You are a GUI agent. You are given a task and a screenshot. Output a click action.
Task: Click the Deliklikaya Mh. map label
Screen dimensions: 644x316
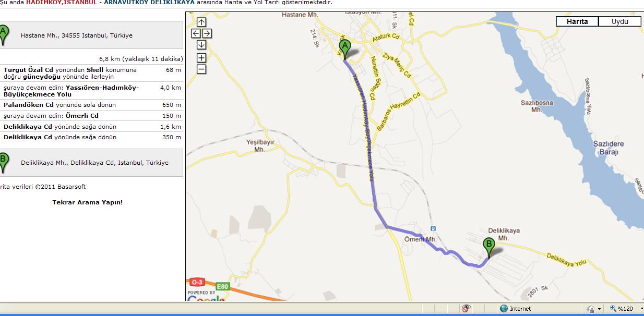(x=504, y=234)
